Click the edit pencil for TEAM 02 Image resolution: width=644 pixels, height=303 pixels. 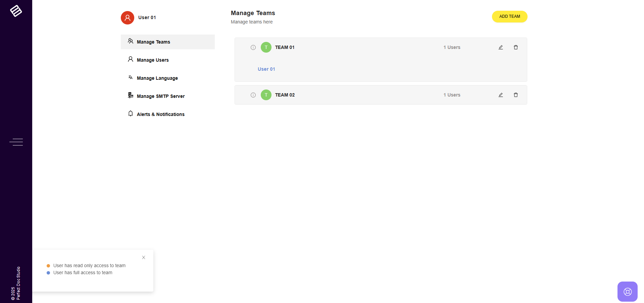tap(500, 95)
